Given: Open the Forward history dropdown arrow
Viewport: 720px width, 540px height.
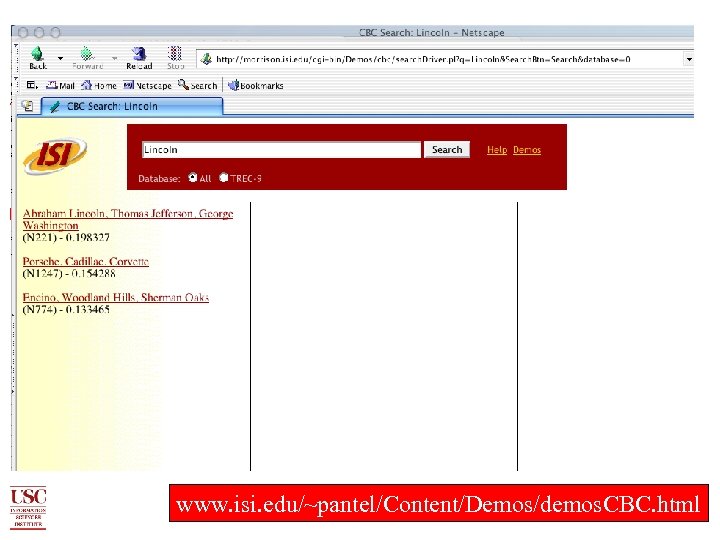Looking at the screenshot, I should 114,58.
